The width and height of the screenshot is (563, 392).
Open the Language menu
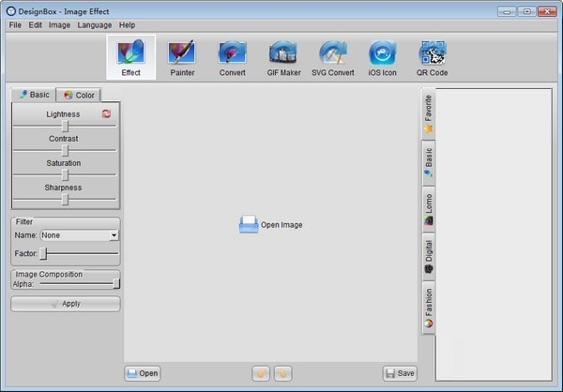click(94, 24)
